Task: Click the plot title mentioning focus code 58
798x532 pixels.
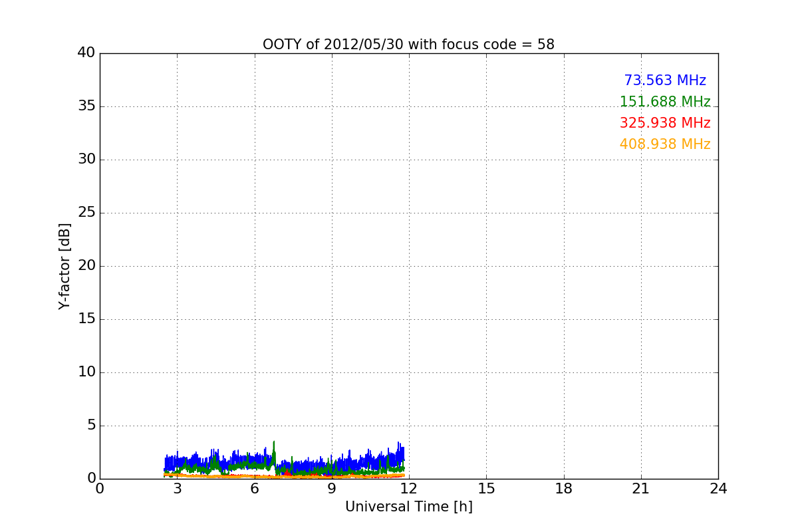Action: click(x=408, y=45)
